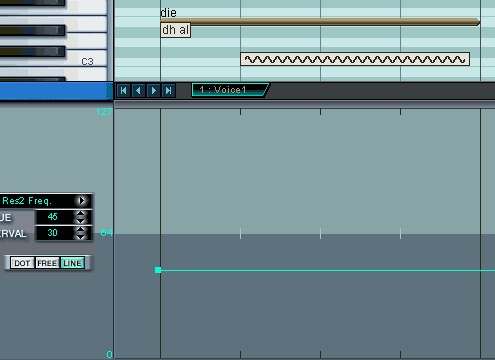This screenshot has height=360, width=495.
Task: Increase the VALUE field of 45
Action: coord(81,213)
